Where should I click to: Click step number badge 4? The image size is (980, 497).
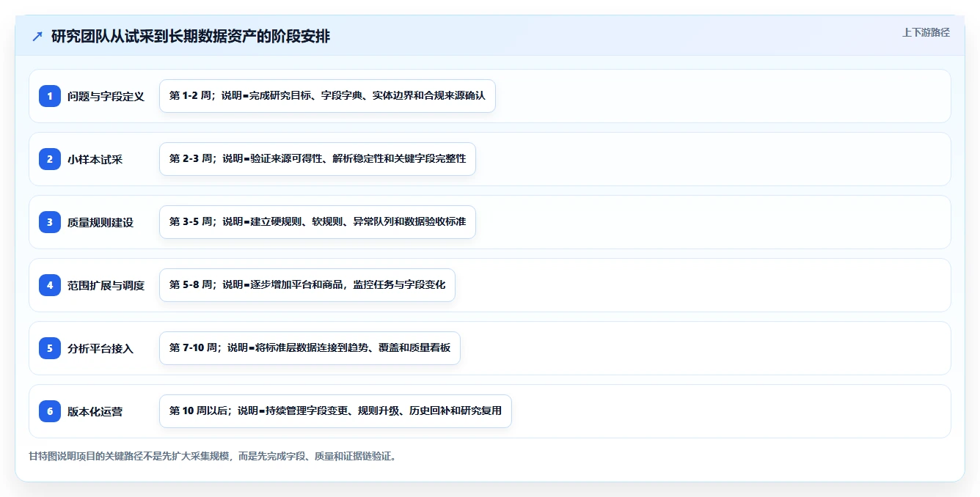click(50, 285)
